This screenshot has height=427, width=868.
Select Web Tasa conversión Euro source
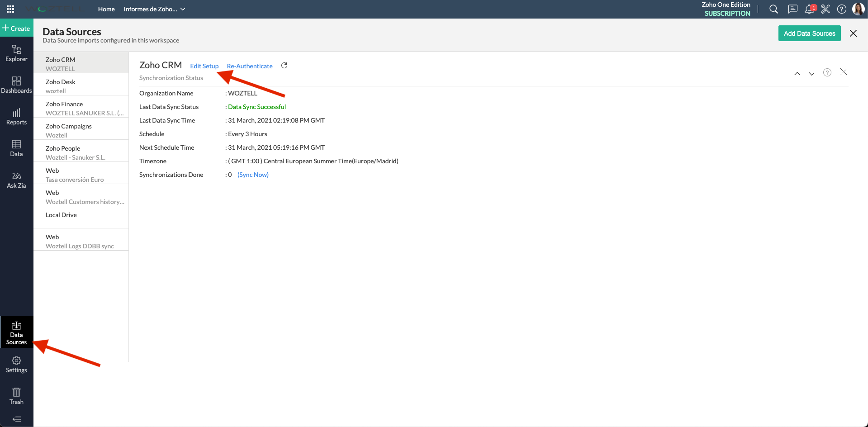[81, 174]
